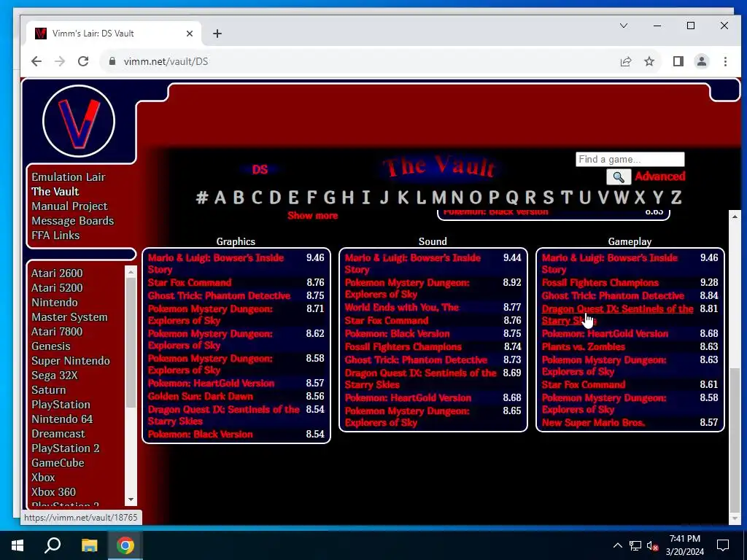Open New Super Mario Bros.
Viewport: 747px width, 560px height.
click(x=593, y=422)
